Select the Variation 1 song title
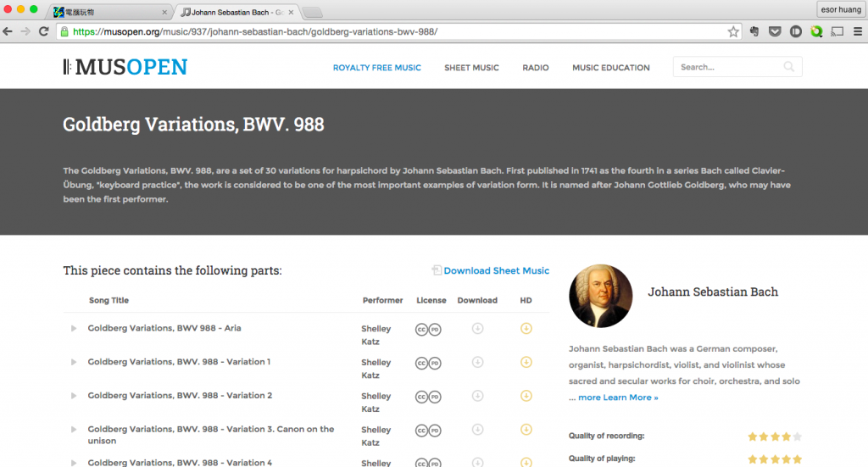The height and width of the screenshot is (467, 868). pos(179,362)
